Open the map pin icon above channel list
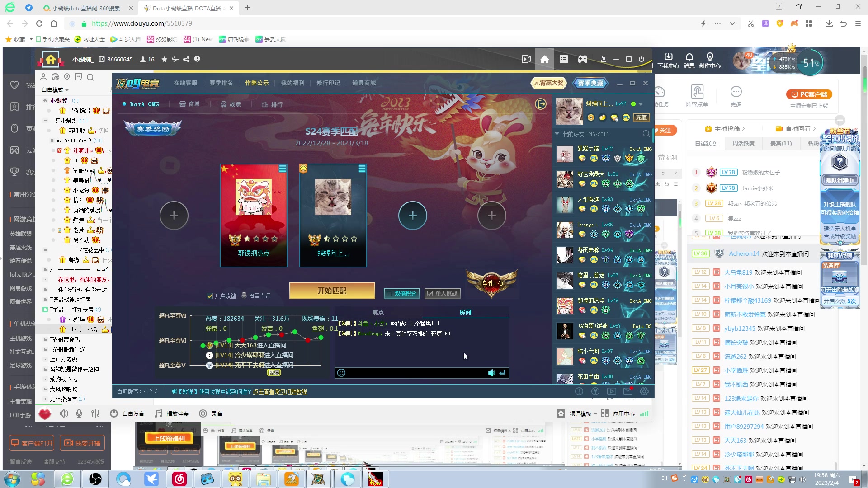 click(x=67, y=77)
